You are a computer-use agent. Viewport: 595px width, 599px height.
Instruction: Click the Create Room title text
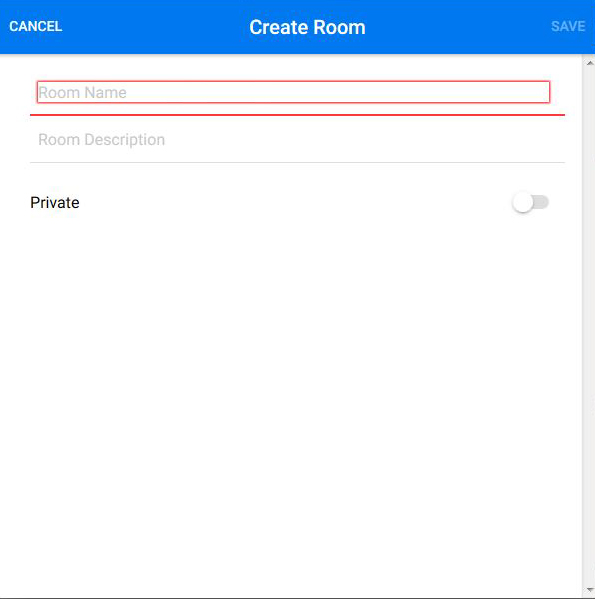(x=307, y=27)
